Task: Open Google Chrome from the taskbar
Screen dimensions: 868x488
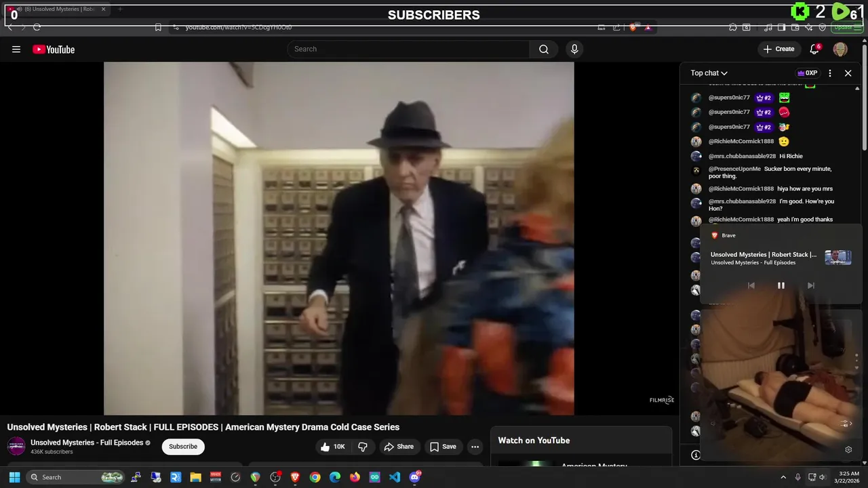Action: [x=315, y=477]
